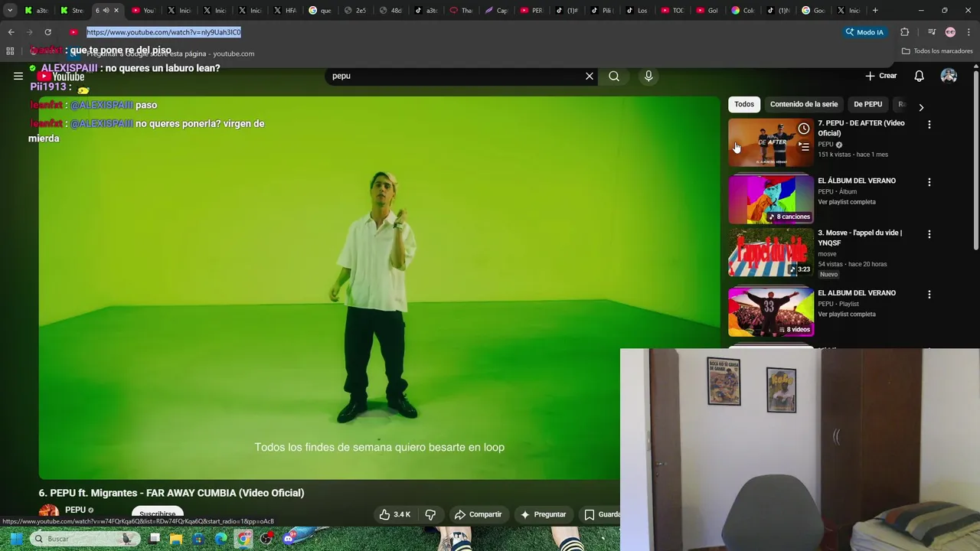Click the Compartir button
Screen dimensions: 980x551
[x=478, y=514]
